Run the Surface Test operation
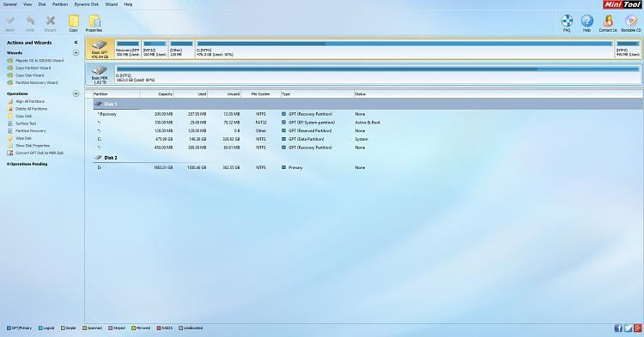644x337 pixels. click(x=26, y=123)
